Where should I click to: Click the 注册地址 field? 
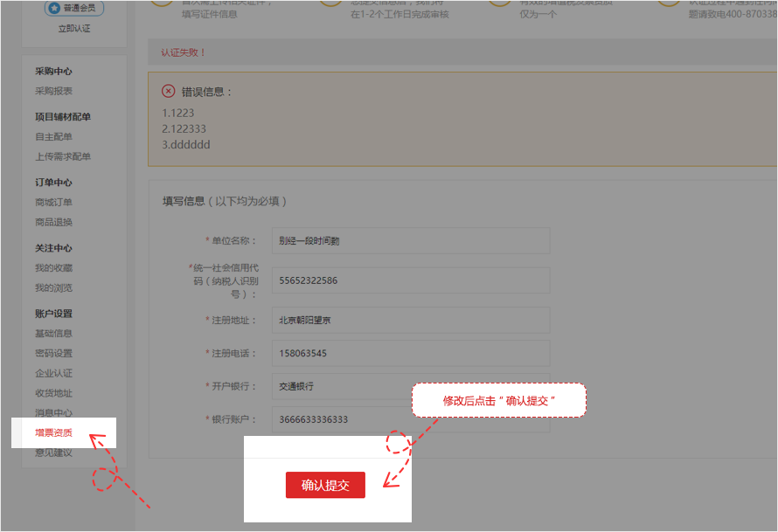(x=410, y=321)
